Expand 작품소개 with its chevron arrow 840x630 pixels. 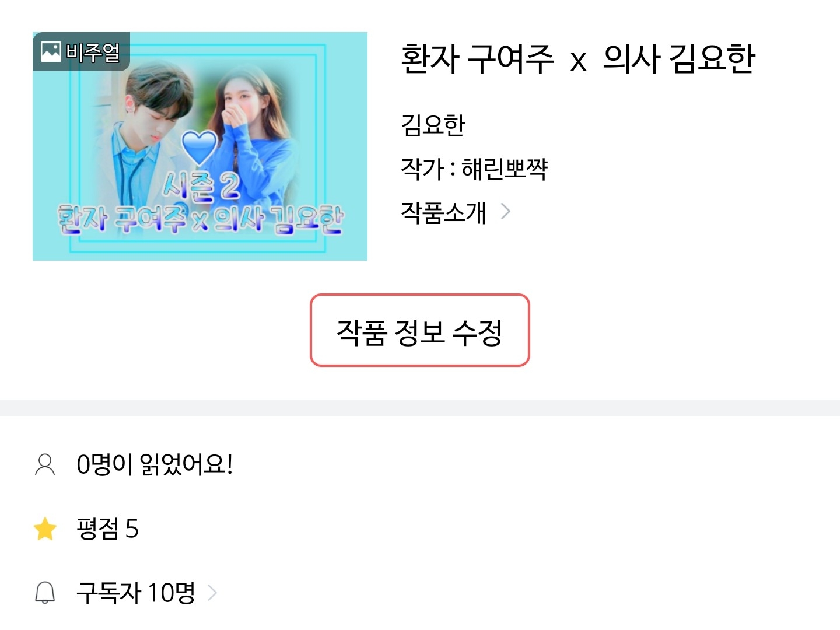506,212
